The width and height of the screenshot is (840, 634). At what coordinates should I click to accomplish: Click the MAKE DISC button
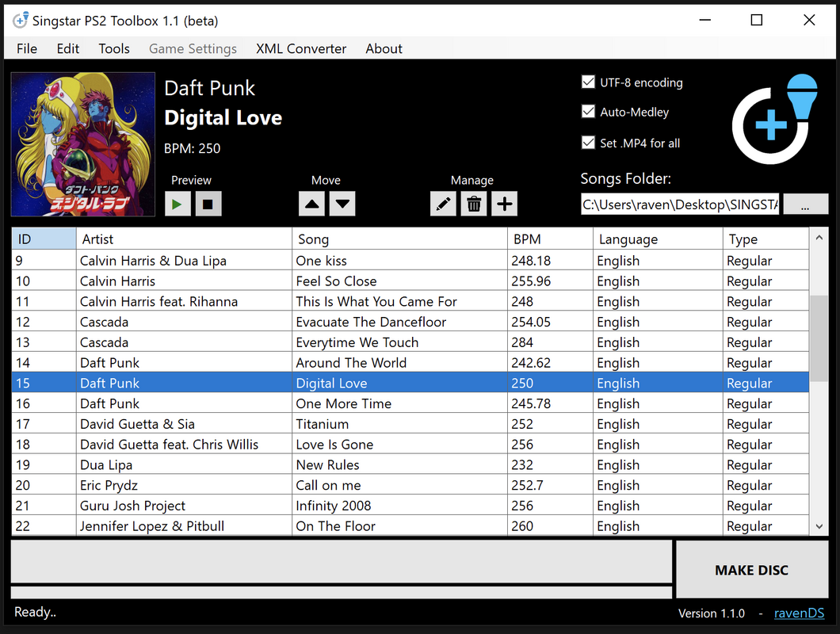[751, 570]
